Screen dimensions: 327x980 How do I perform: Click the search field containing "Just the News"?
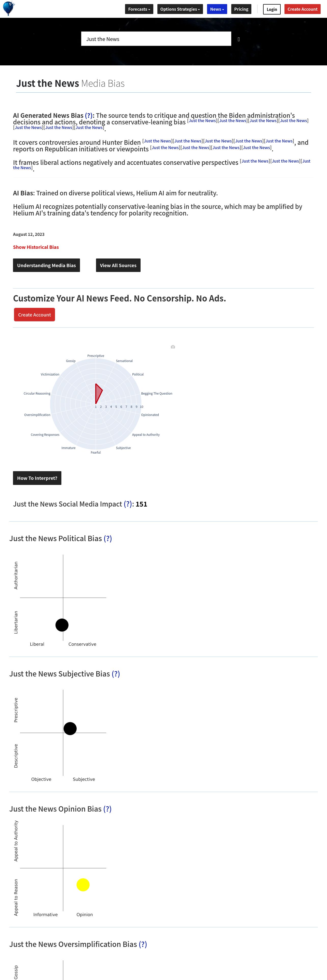pyautogui.click(x=156, y=39)
